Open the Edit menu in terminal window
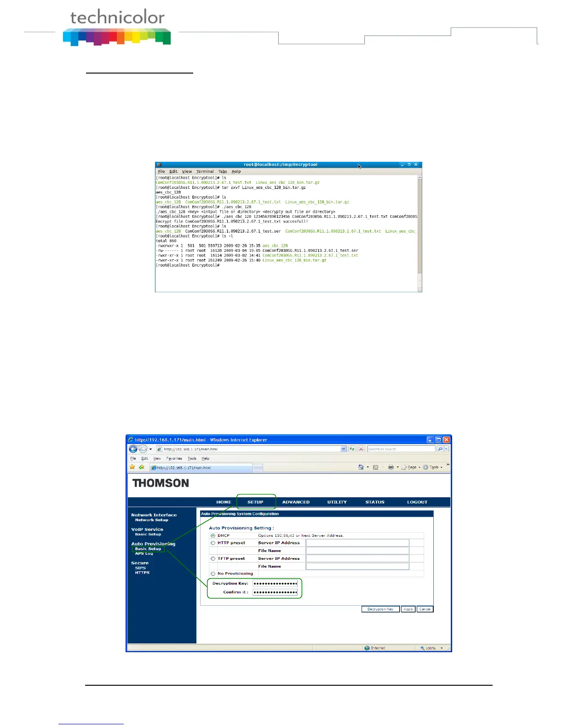This screenshot has width=563, height=728. (x=173, y=171)
